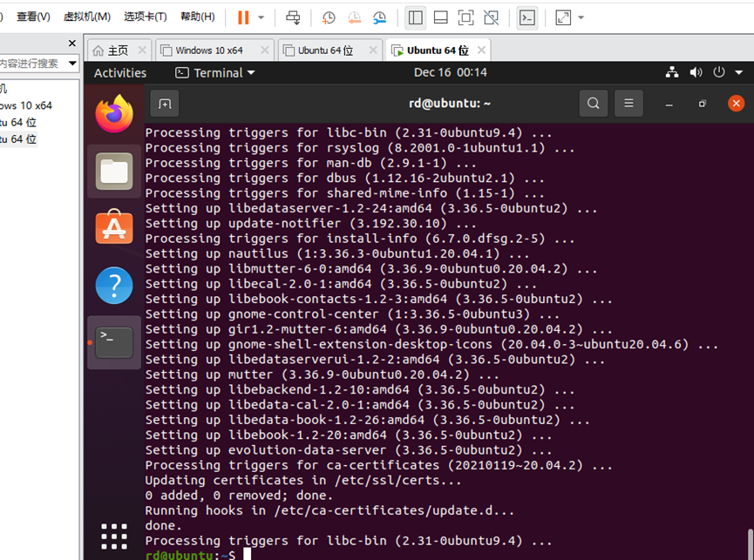The width and height of the screenshot is (754, 560).
Task: Click the network status icon
Action: [x=672, y=72]
